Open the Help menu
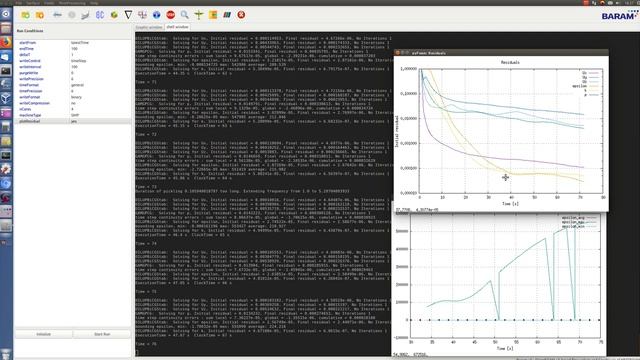The height and width of the screenshot is (360, 640). pos(94,2)
